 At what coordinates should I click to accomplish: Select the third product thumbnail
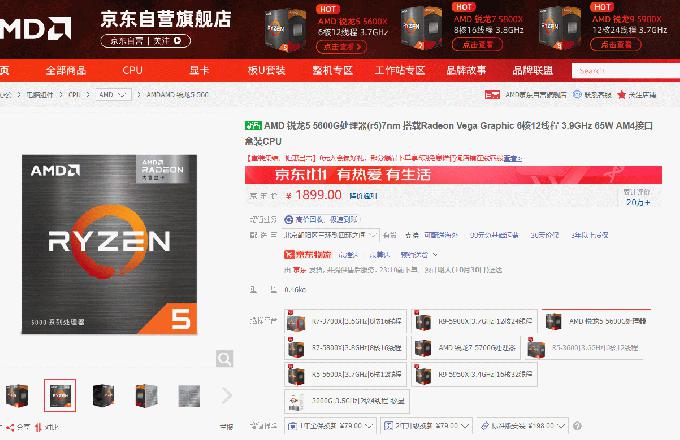(103, 395)
